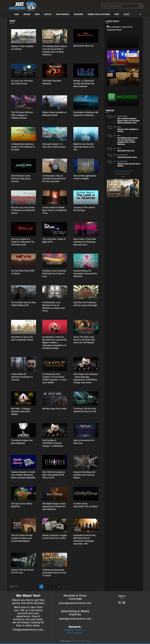Open 'Journey to The Land of the Seazogs'

point(84,209)
